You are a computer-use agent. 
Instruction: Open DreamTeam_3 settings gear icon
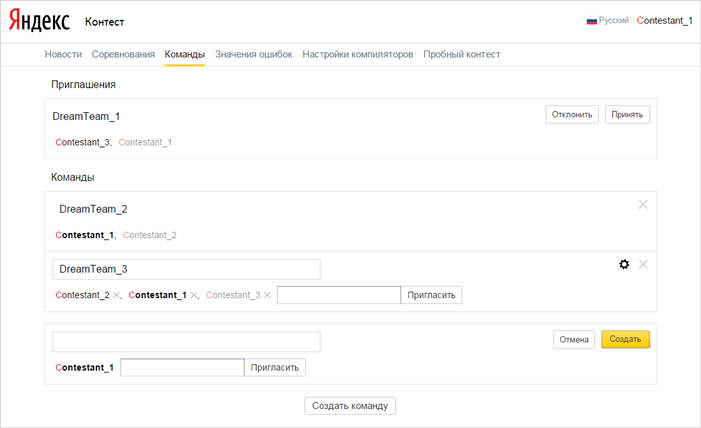coord(624,264)
